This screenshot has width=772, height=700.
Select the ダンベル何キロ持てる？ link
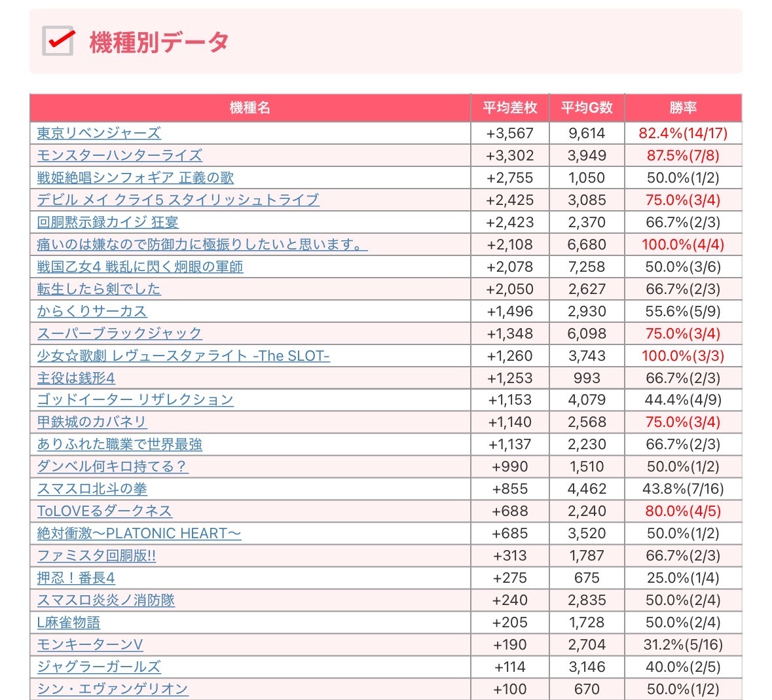coord(113,466)
